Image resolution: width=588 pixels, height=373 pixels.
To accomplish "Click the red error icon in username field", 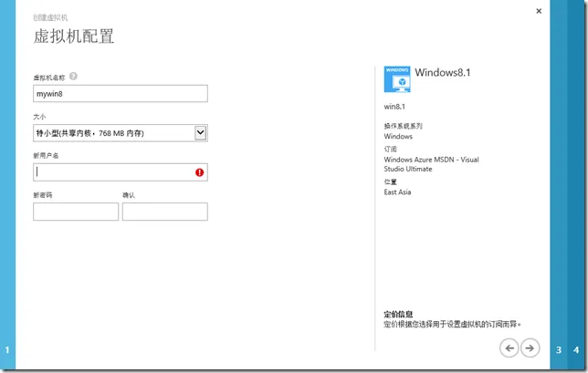I will 199,172.
